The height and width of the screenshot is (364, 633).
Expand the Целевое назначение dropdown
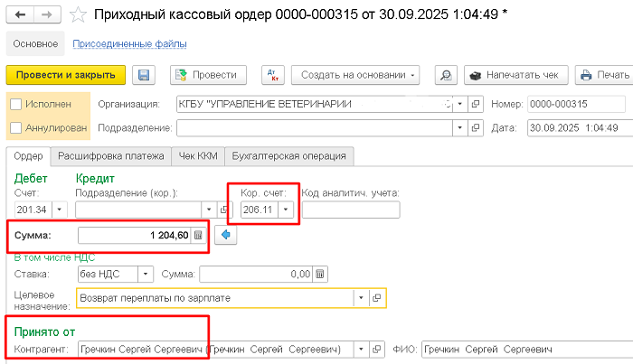point(361,298)
